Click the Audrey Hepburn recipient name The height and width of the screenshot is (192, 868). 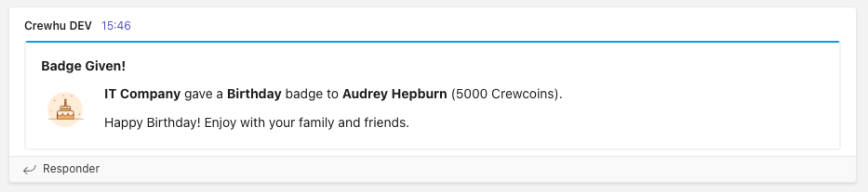click(394, 94)
